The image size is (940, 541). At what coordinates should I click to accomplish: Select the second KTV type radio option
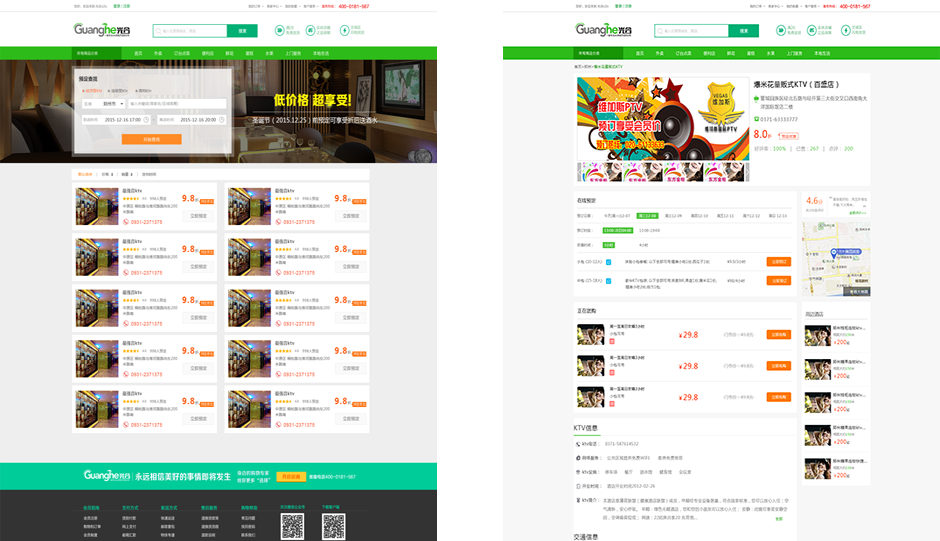coord(118,91)
